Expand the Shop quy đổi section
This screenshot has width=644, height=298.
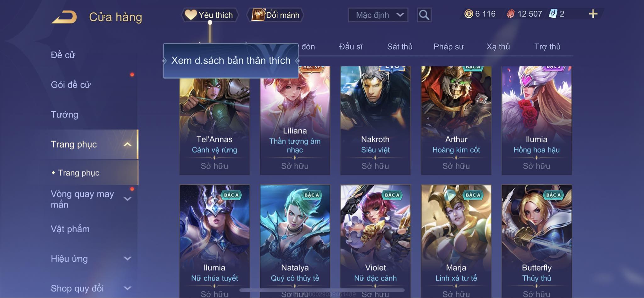point(127,288)
